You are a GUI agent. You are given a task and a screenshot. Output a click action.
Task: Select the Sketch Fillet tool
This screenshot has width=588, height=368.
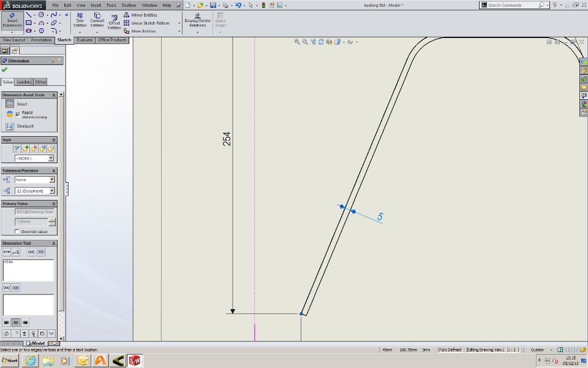[x=54, y=31]
